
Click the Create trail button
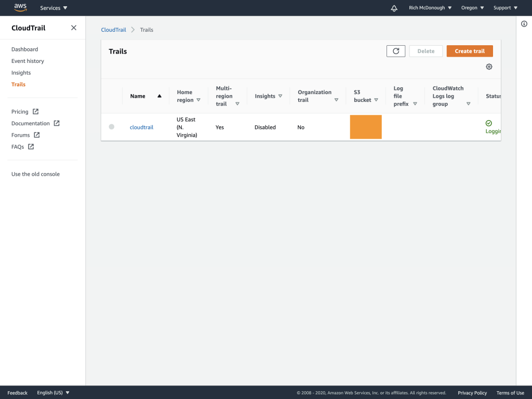[x=469, y=50]
